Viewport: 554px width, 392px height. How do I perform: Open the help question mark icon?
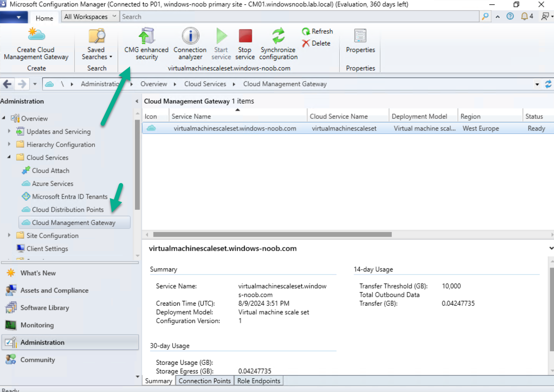pyautogui.click(x=510, y=16)
